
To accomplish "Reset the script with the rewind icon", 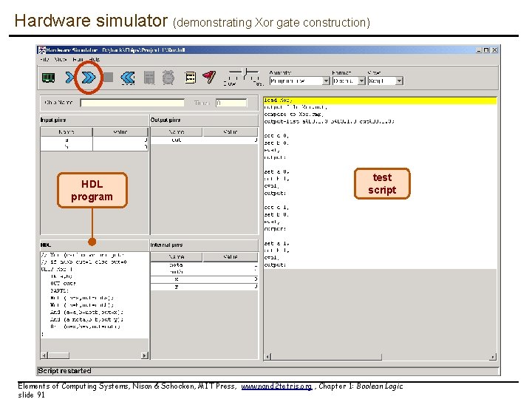I will 128,78.
